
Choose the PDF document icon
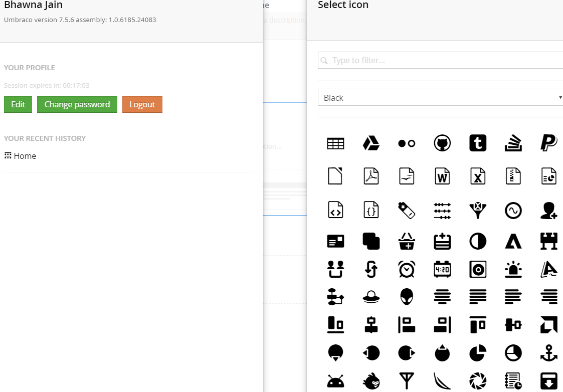point(371,176)
